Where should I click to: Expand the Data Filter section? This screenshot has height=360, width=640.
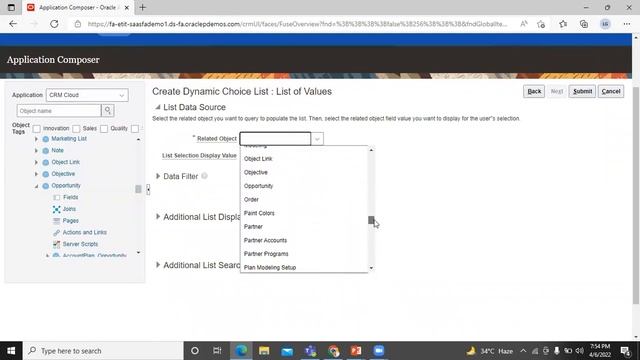coord(158,176)
